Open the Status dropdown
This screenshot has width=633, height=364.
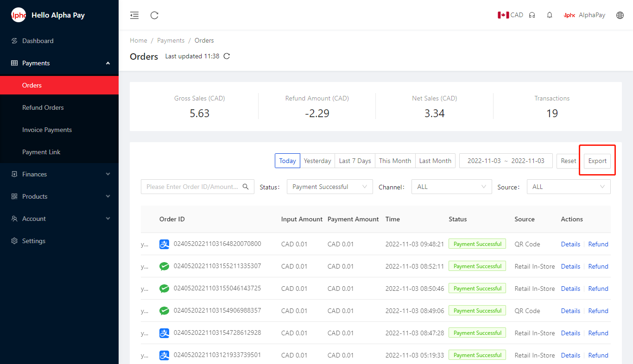click(x=330, y=187)
